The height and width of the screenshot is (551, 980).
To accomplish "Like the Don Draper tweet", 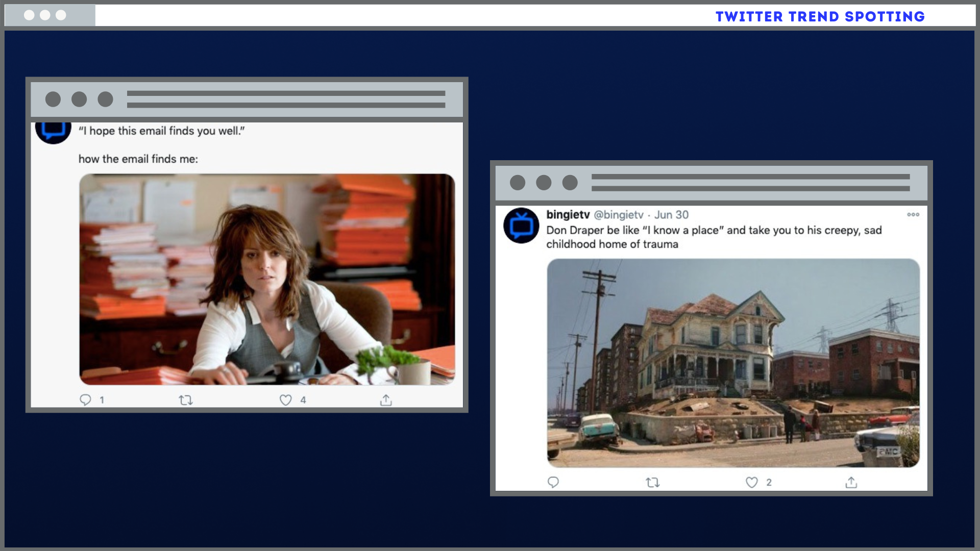I will click(752, 483).
